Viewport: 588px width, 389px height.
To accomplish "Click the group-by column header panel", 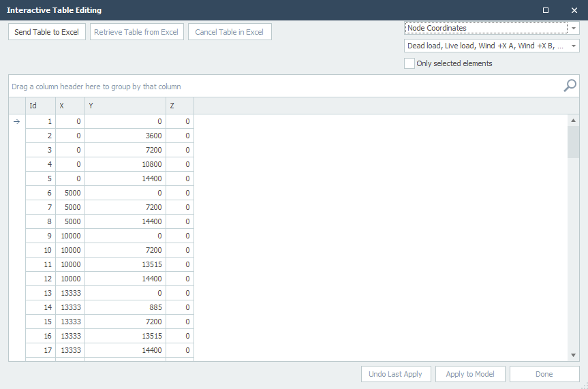I will [x=273, y=87].
